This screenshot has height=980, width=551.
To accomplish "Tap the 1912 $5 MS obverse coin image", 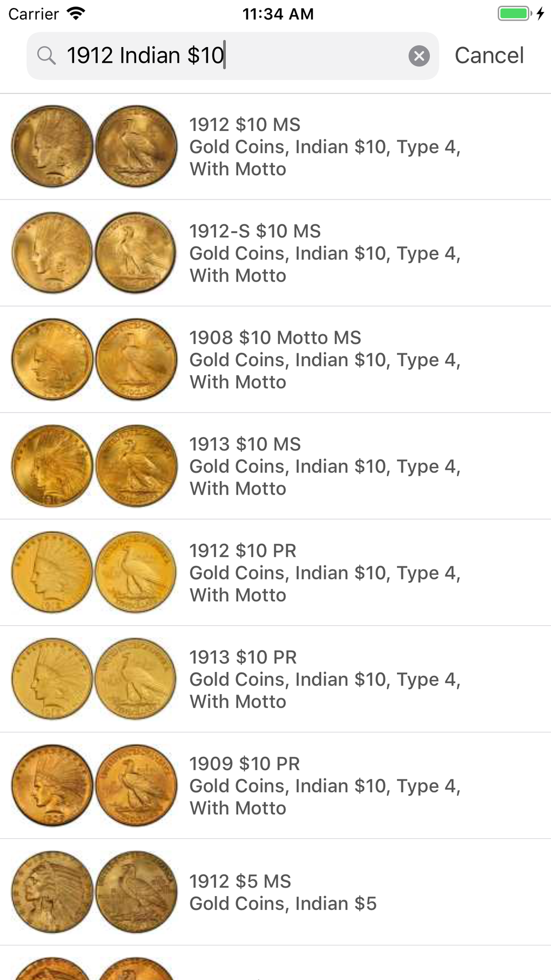I will coord(52,892).
